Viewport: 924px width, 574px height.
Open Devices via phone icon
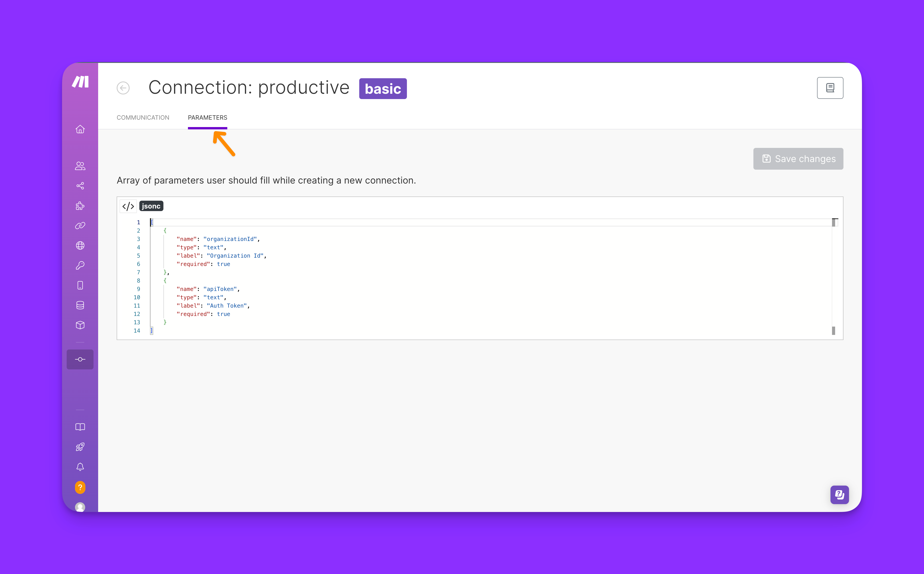80,285
